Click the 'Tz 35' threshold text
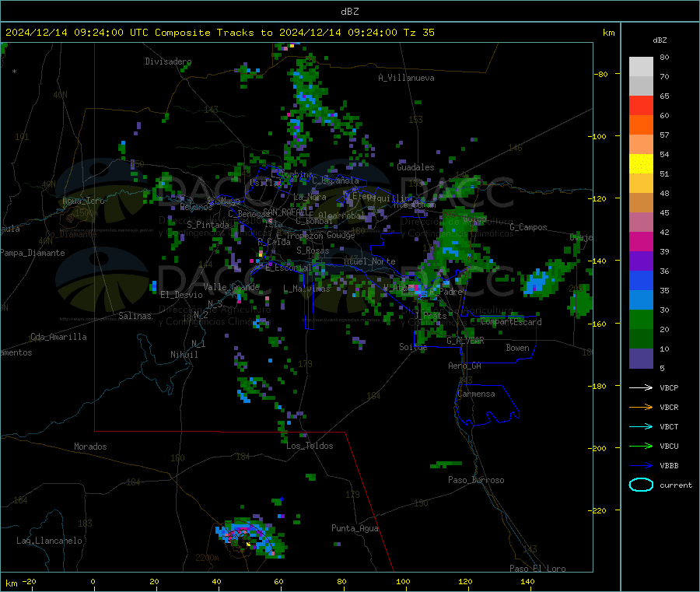Screen dimensions: 700x592 click(419, 33)
